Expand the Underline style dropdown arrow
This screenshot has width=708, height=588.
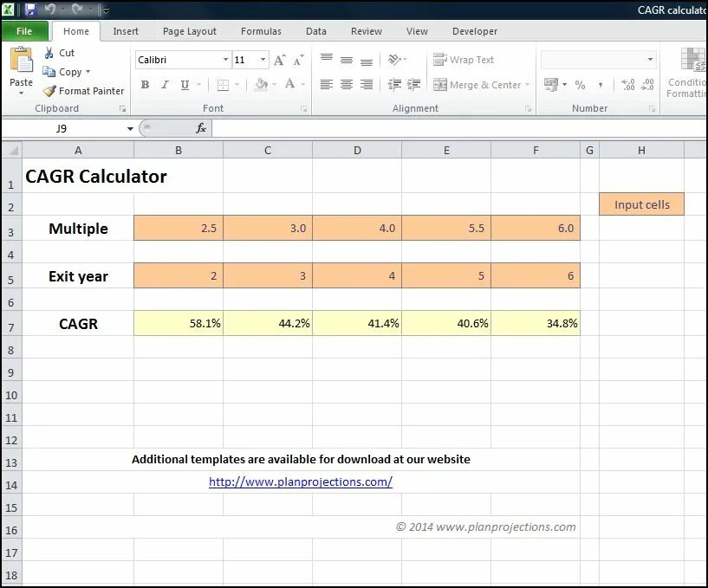(x=198, y=84)
